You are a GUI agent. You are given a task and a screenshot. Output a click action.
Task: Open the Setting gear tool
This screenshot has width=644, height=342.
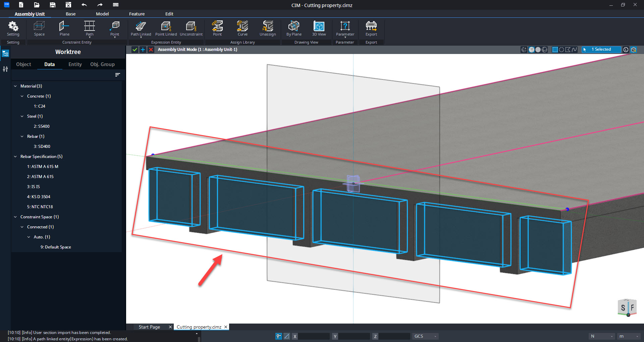coord(13,28)
